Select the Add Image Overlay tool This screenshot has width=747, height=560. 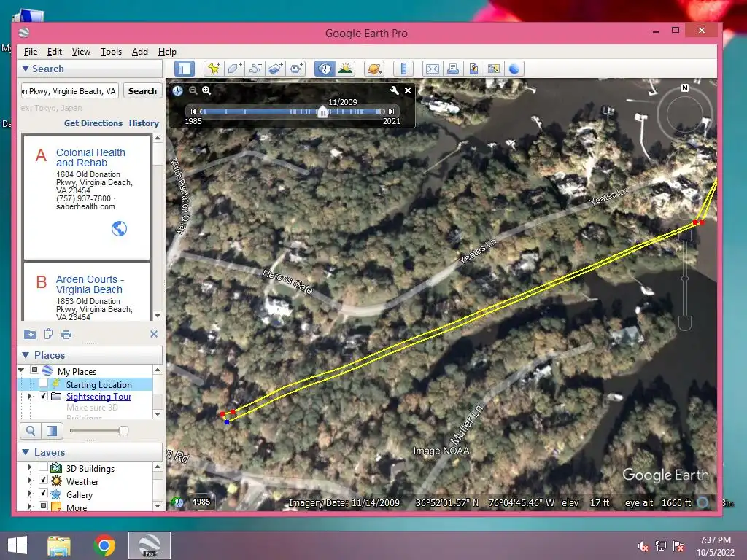click(x=275, y=69)
